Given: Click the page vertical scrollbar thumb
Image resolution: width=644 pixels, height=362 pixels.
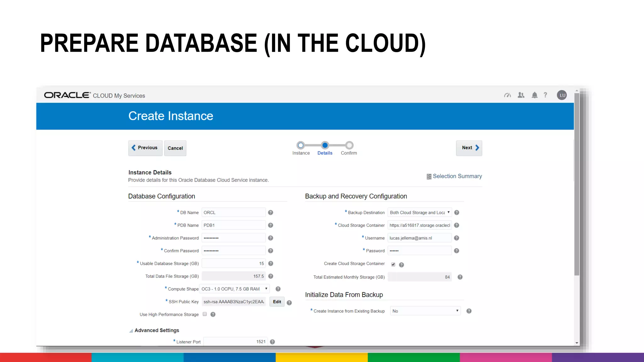Looking at the screenshot, I should click(577, 184).
